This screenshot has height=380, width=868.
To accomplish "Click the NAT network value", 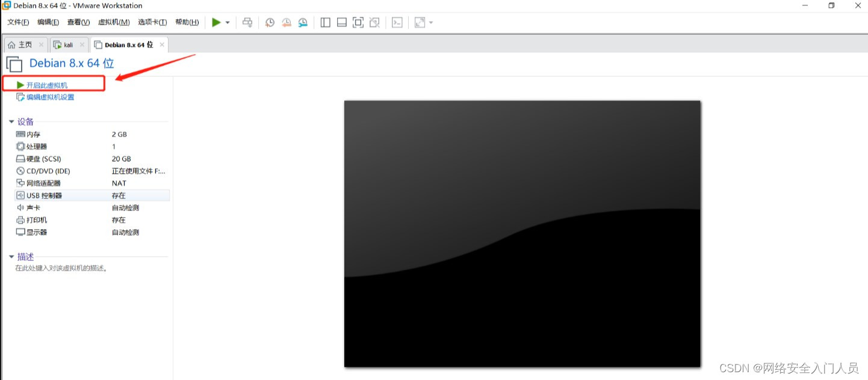I will [119, 183].
